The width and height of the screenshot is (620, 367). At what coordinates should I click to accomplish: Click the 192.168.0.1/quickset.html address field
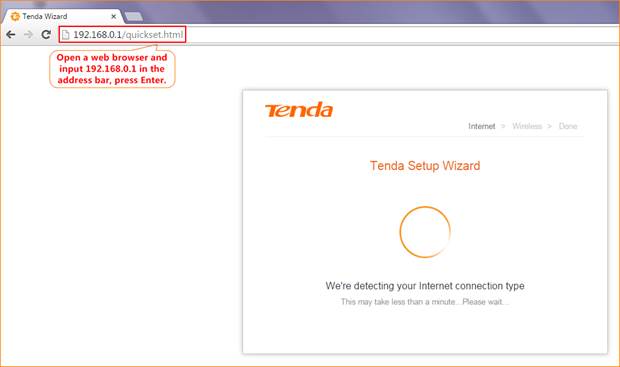[122, 35]
